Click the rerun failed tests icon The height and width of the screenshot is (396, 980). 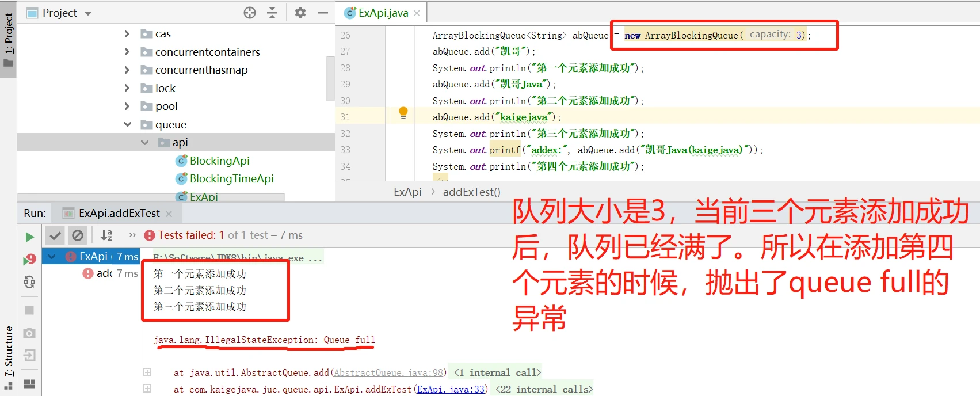(x=29, y=260)
